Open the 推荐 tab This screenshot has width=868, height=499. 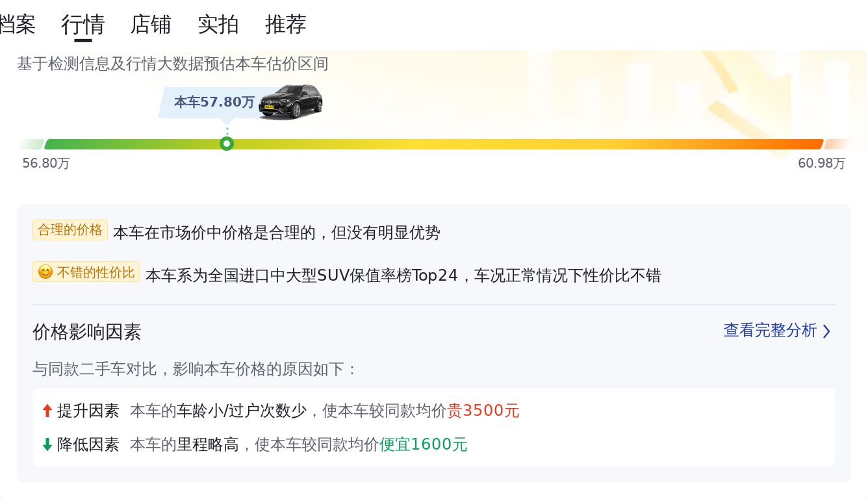[x=286, y=25]
